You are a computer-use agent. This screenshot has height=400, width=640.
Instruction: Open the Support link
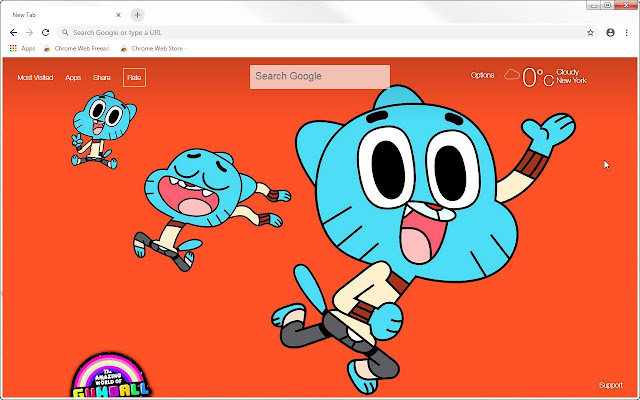coord(611,385)
